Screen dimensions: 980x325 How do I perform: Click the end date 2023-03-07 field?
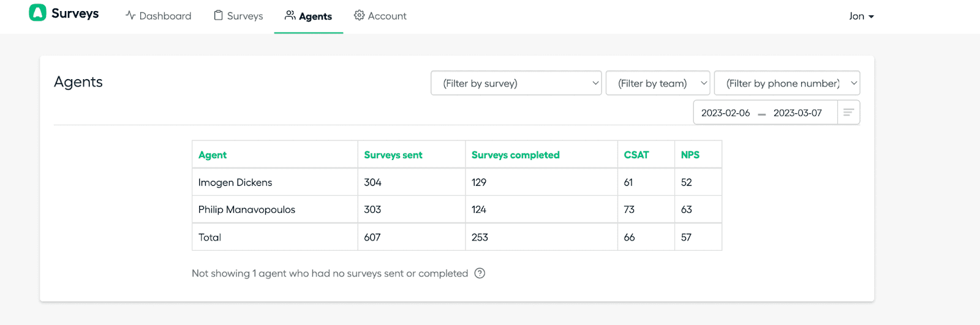[797, 113]
